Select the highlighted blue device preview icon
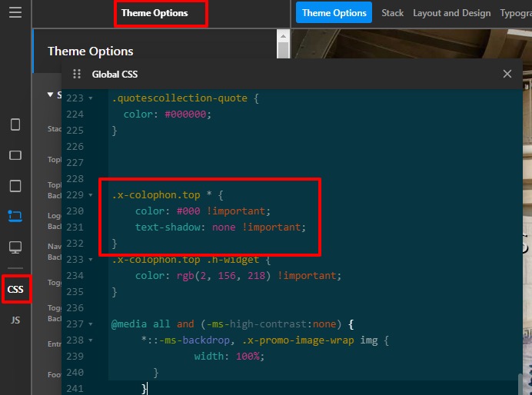Image resolution: width=532 pixels, height=395 pixels. (15, 216)
